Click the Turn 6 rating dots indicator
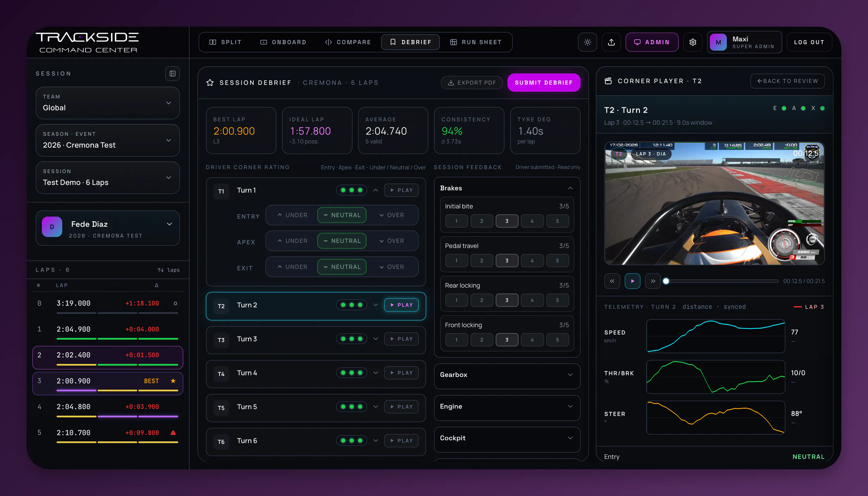Image resolution: width=868 pixels, height=496 pixels. click(351, 441)
